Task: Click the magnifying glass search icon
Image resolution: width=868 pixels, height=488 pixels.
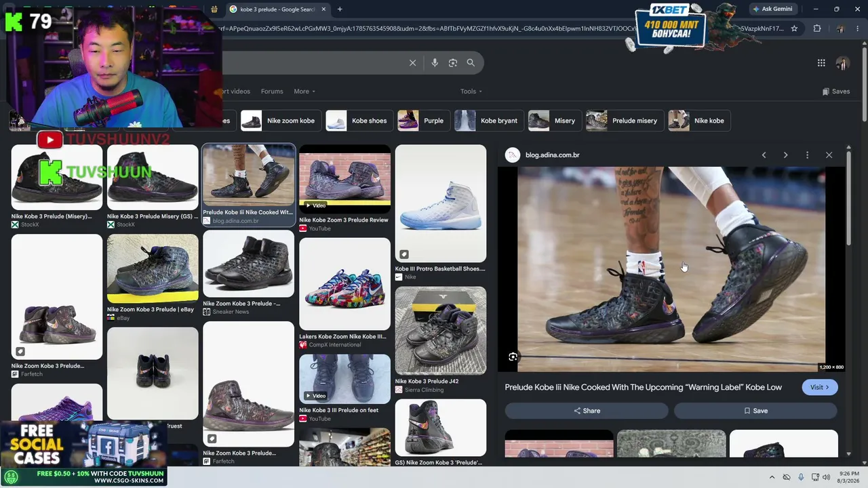Action: click(471, 63)
